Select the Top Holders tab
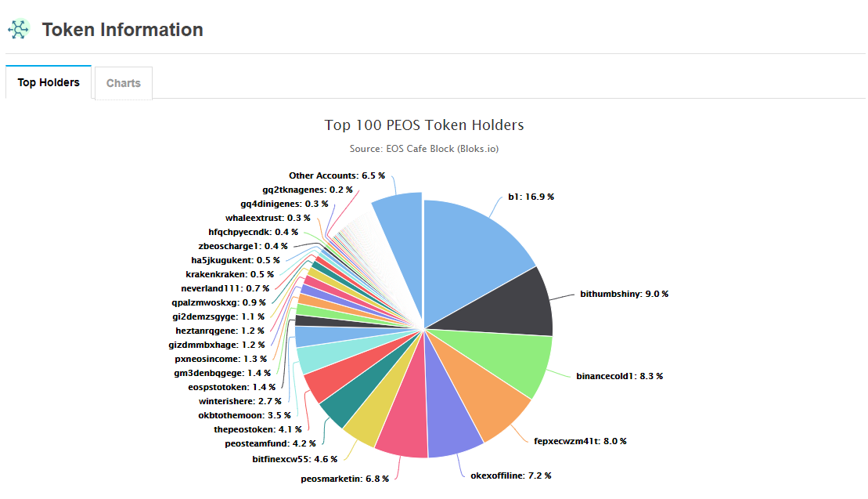Image resolution: width=868 pixels, height=499 pixels. 49,82
